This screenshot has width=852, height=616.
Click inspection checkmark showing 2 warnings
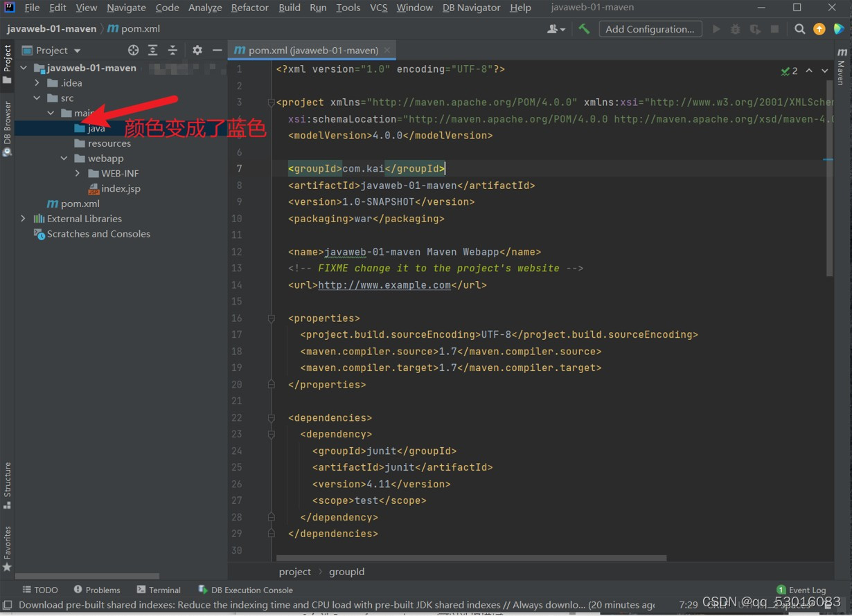click(x=790, y=71)
